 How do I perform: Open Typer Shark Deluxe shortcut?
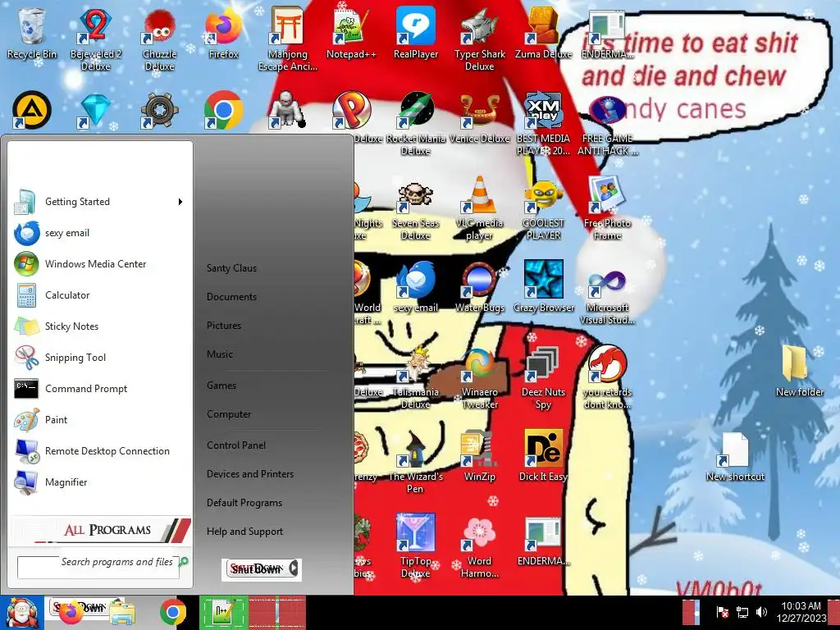point(479,39)
